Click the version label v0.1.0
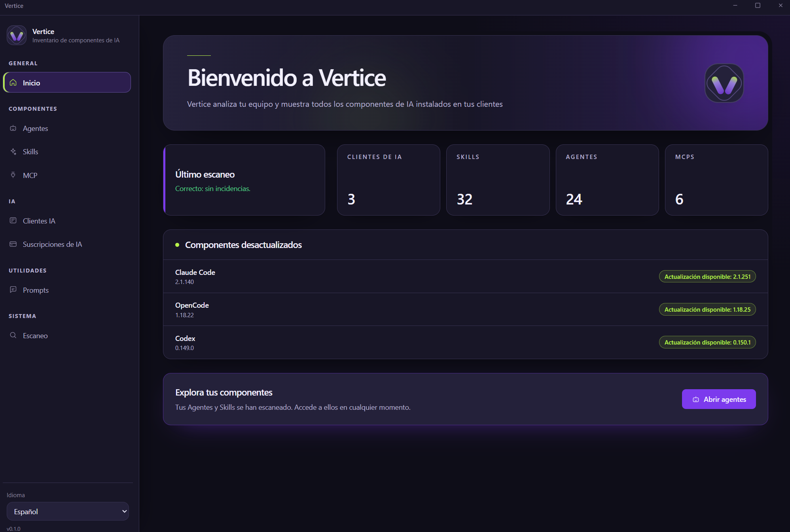 [13, 529]
